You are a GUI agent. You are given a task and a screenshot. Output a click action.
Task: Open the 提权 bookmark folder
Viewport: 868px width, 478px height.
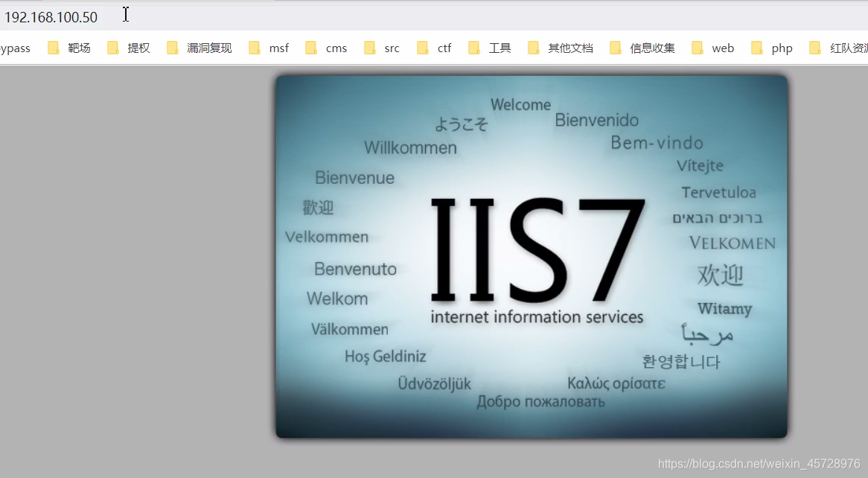pos(129,48)
